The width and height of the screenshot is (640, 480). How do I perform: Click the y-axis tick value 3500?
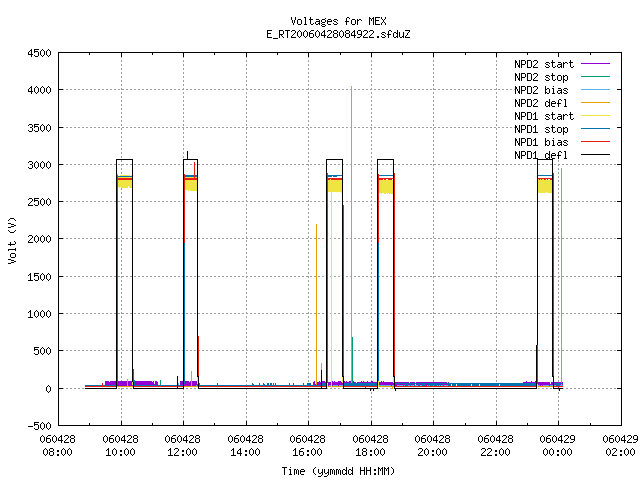pos(39,128)
